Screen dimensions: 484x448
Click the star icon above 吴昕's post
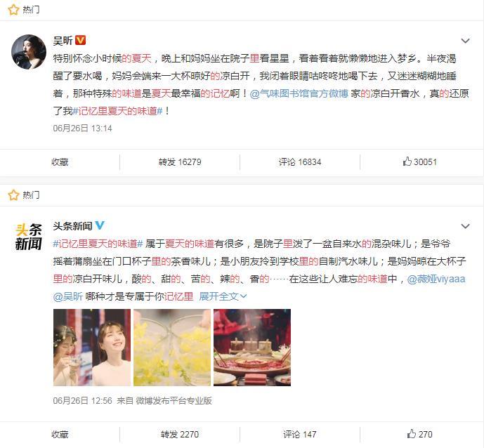click(x=13, y=10)
